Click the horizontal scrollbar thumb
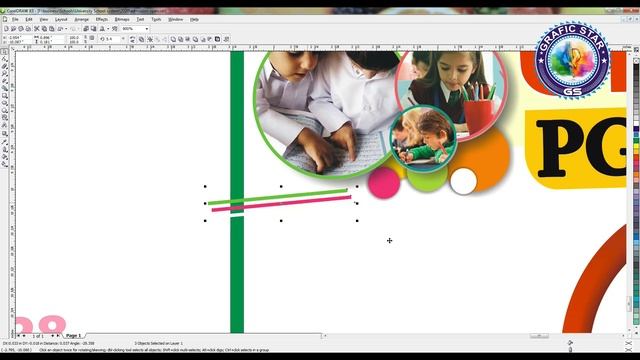This screenshot has width=640, height=360. pos(539,336)
